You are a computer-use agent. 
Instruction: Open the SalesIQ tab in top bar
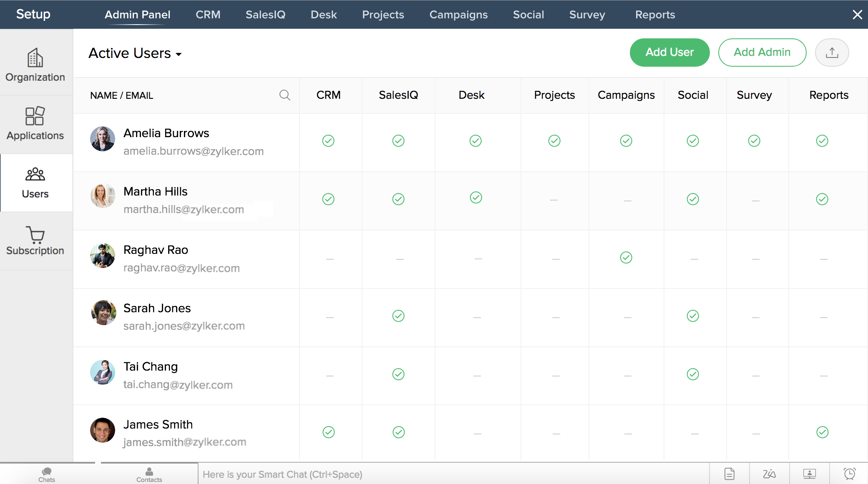266,15
